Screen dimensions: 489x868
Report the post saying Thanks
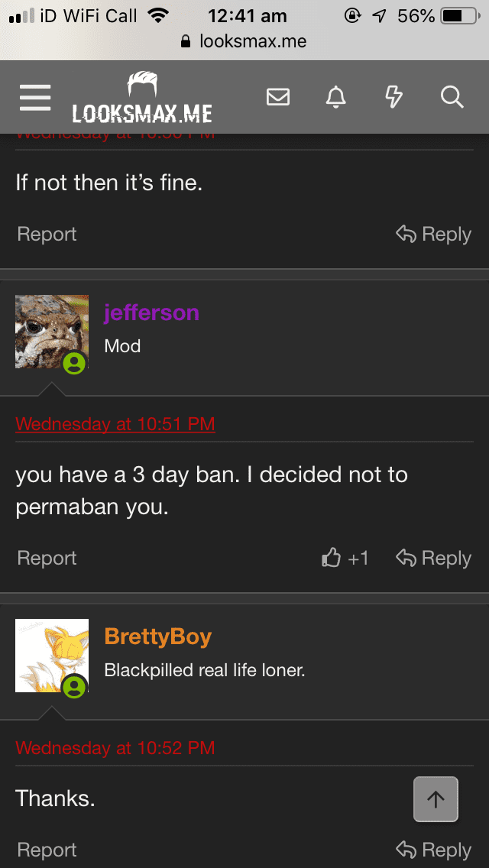click(x=47, y=850)
